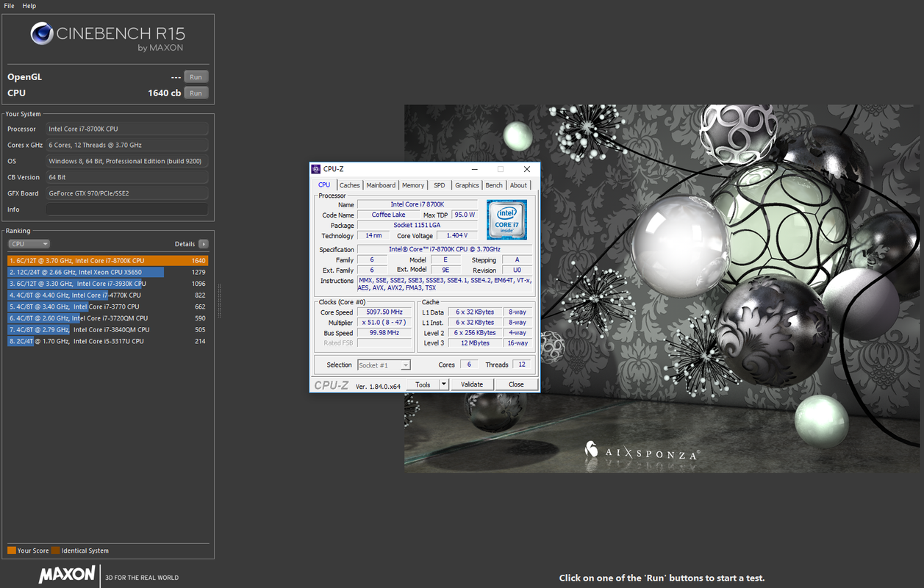Click the Cores count field in CPU-Z
Screen dimensions: 924x588
[x=469, y=365]
